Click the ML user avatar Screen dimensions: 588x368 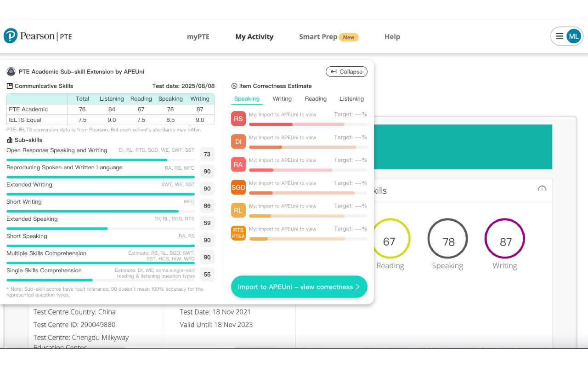(574, 36)
